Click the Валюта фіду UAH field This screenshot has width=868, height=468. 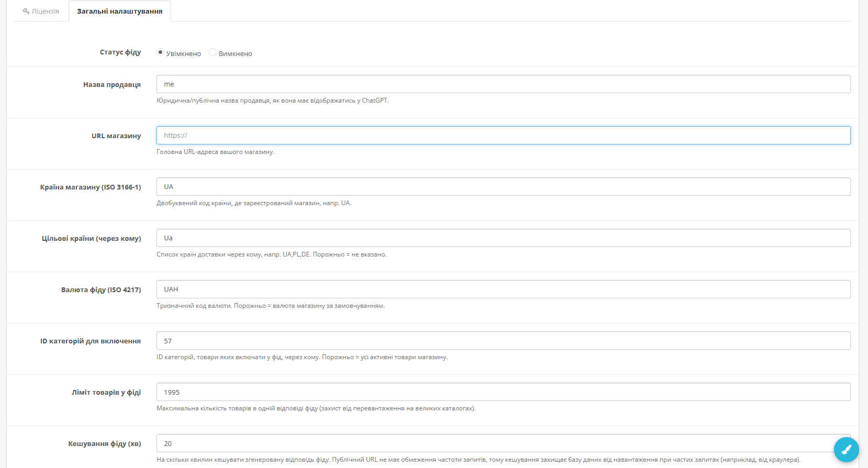(x=503, y=289)
